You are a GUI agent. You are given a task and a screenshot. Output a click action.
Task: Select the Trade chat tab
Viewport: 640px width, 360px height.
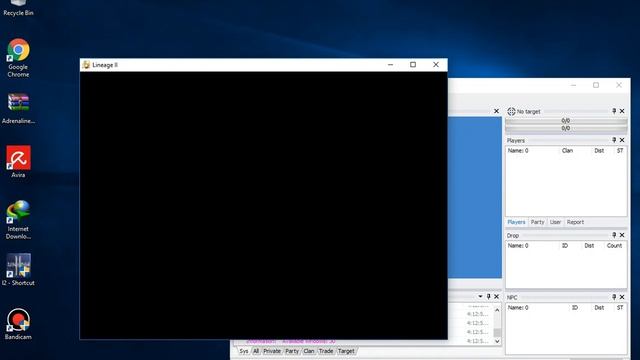tap(326, 351)
